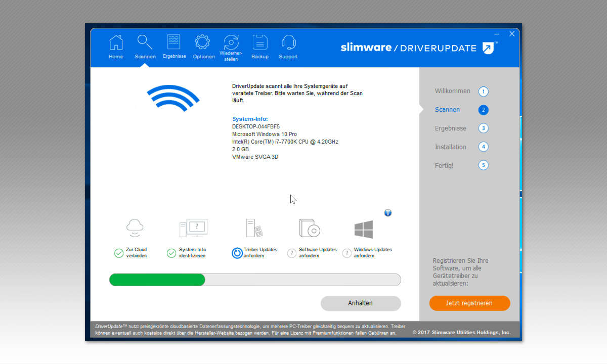This screenshot has width=607, height=364.
Task: Click question mark beside Windows-Updates anfordern
Action: (347, 253)
